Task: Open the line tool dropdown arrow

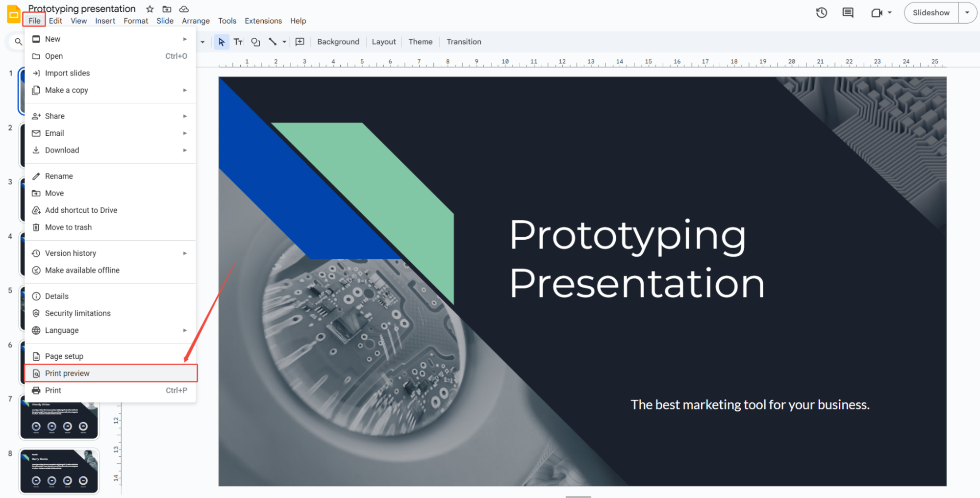Action: click(283, 42)
